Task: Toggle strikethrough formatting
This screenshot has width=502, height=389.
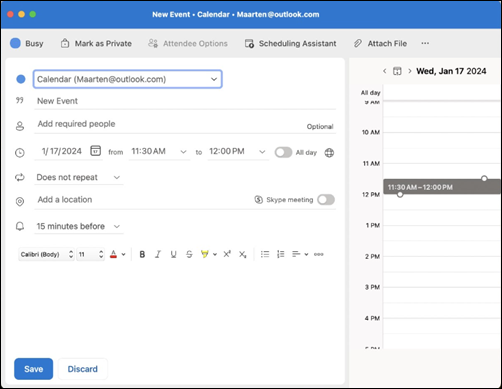Action: pyautogui.click(x=189, y=254)
